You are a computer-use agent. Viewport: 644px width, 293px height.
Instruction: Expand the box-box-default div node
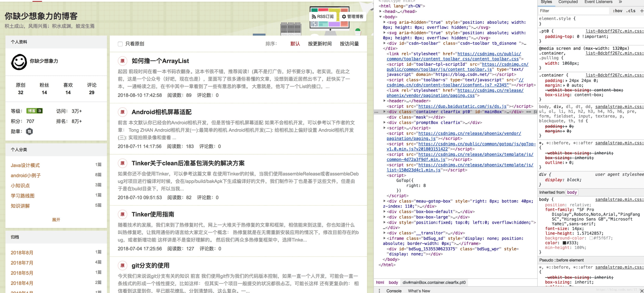[x=384, y=212]
